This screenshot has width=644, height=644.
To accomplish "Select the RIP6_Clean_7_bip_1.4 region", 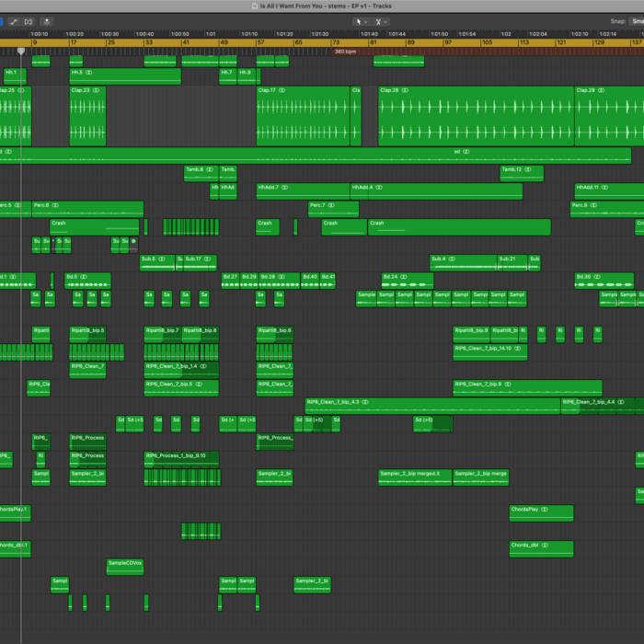I will pyautogui.click(x=181, y=371).
